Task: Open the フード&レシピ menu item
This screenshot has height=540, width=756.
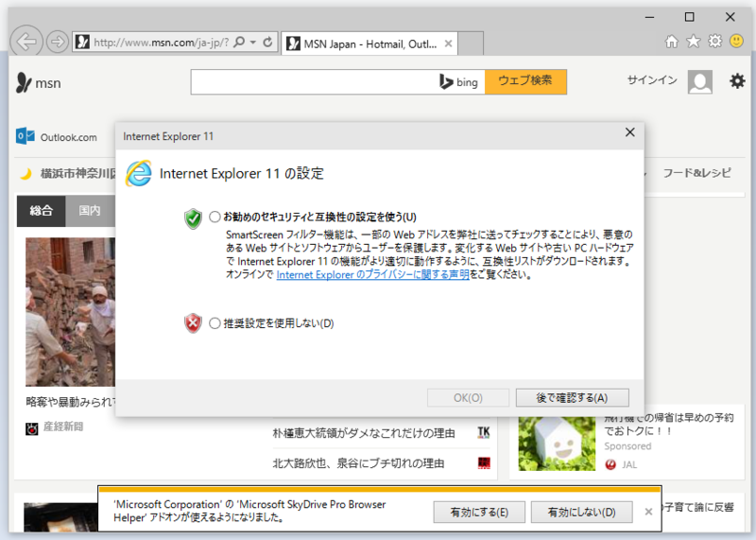Action: click(x=696, y=173)
